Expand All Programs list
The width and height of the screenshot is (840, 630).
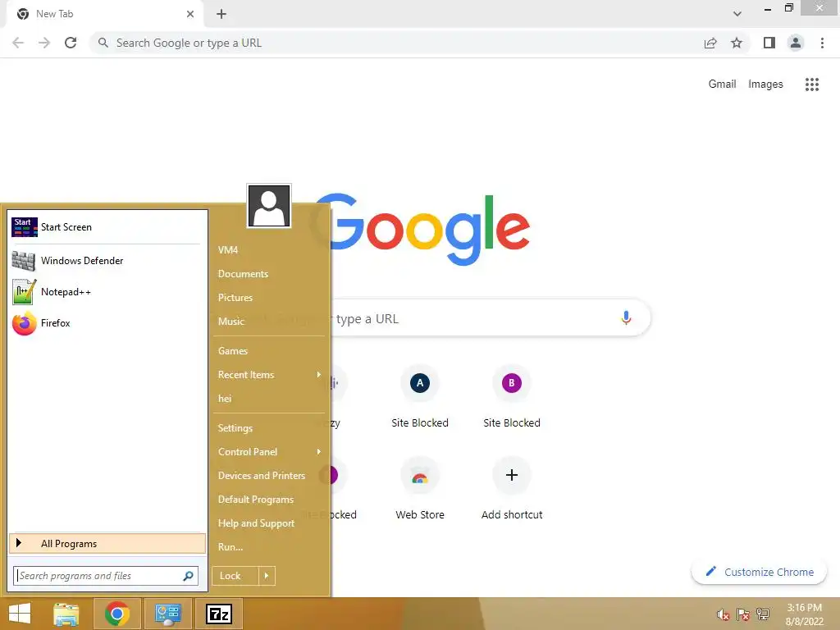(x=107, y=543)
